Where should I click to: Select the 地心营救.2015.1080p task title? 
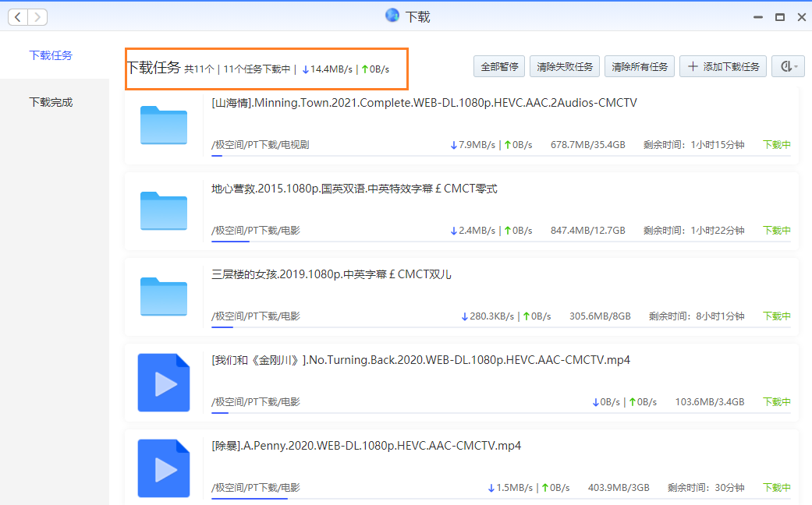354,189
